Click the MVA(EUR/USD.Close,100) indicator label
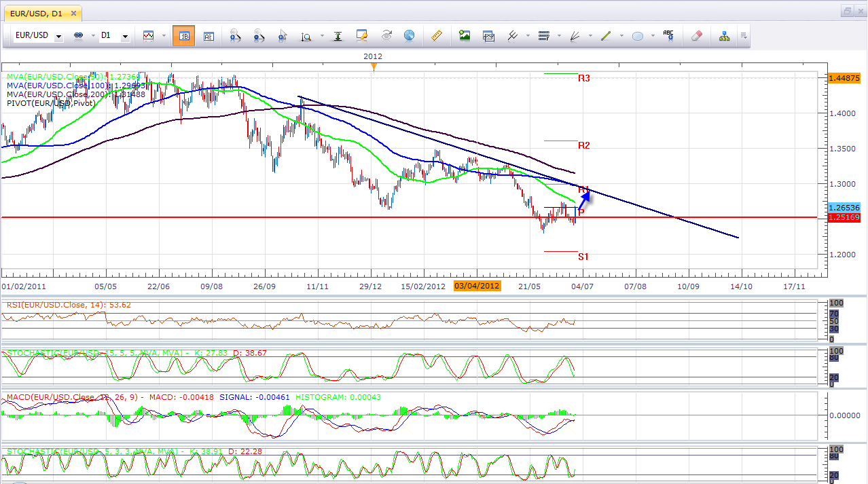Viewport: 868px width, 484px height. point(76,86)
